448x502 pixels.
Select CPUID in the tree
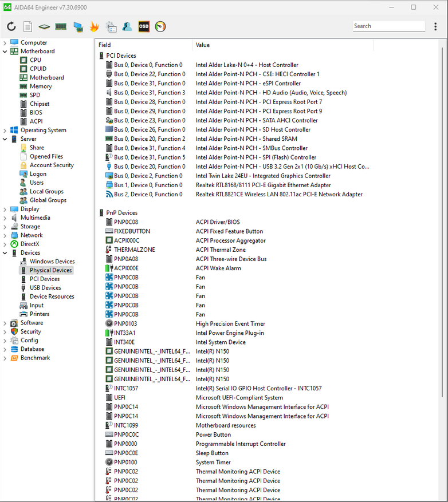pyautogui.click(x=38, y=69)
